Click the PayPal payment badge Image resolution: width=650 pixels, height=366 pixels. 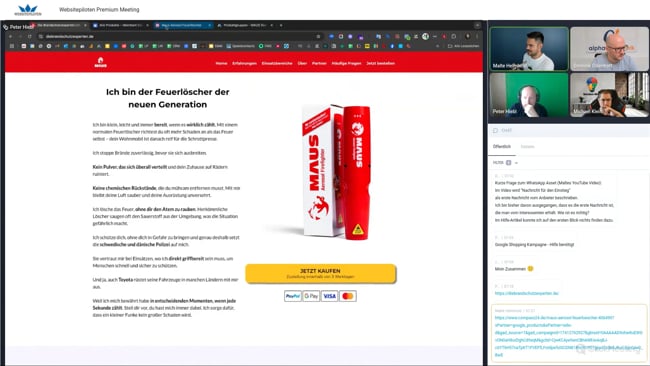point(293,296)
